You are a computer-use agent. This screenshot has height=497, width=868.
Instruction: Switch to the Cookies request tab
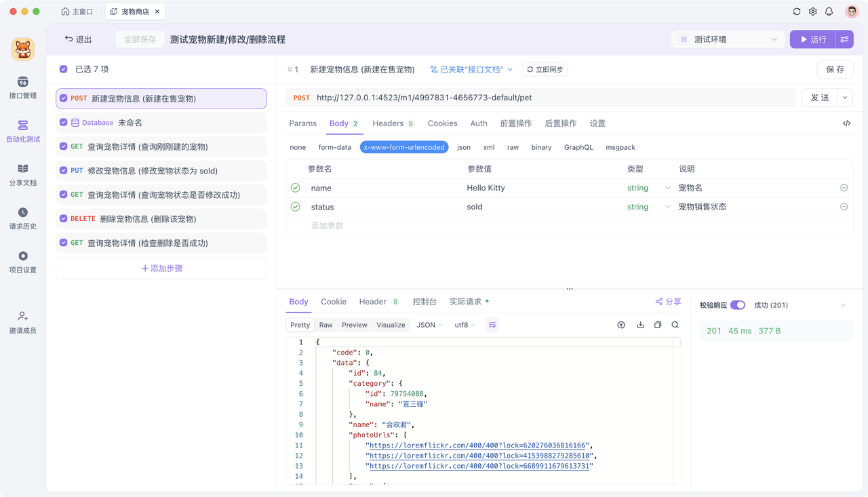coord(443,123)
